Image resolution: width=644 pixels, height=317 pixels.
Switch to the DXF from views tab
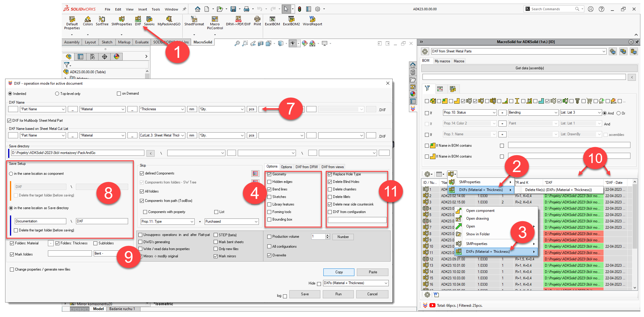coord(332,167)
